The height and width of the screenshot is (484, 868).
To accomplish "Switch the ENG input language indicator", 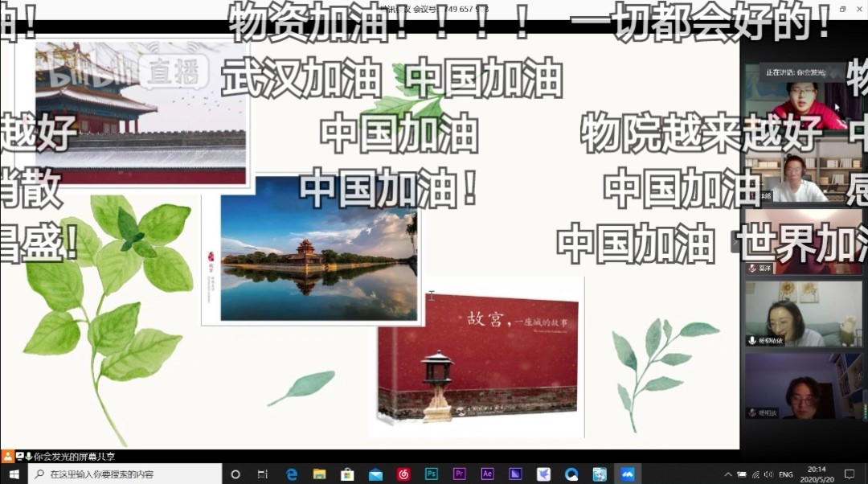I will (x=786, y=474).
